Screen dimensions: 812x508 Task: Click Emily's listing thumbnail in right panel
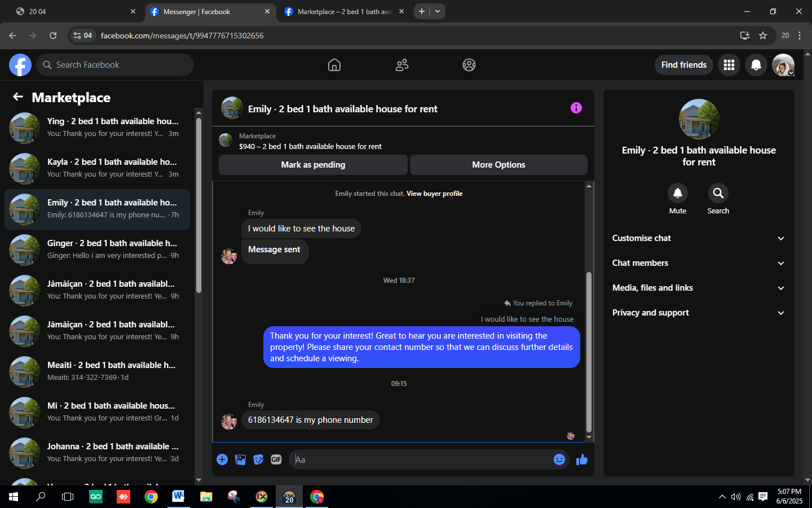pyautogui.click(x=699, y=119)
